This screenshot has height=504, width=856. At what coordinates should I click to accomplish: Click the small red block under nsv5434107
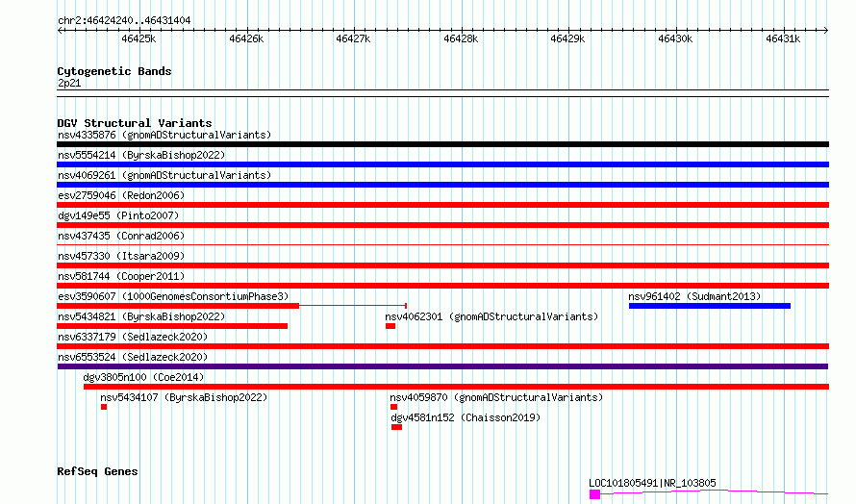pyautogui.click(x=104, y=407)
